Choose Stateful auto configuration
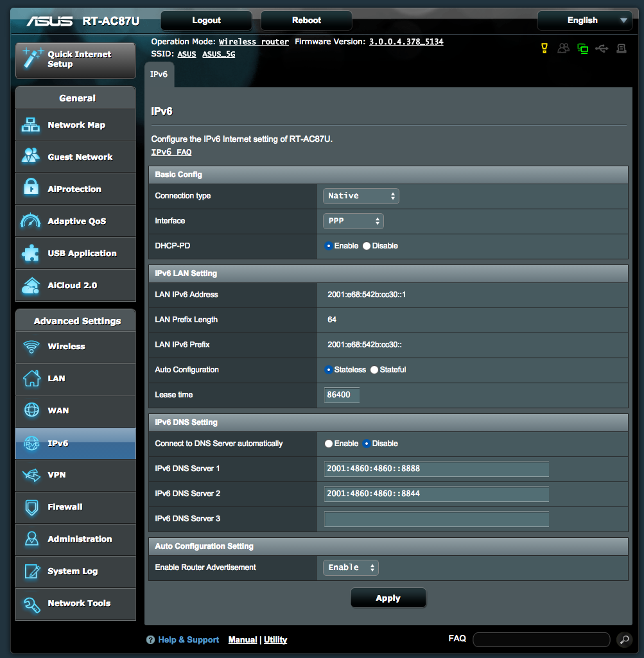 tap(374, 370)
